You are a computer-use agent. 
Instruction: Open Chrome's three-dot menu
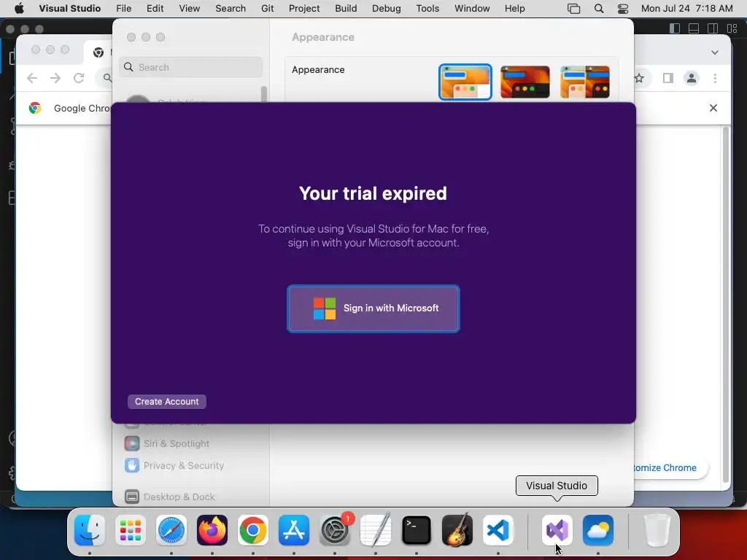click(715, 78)
